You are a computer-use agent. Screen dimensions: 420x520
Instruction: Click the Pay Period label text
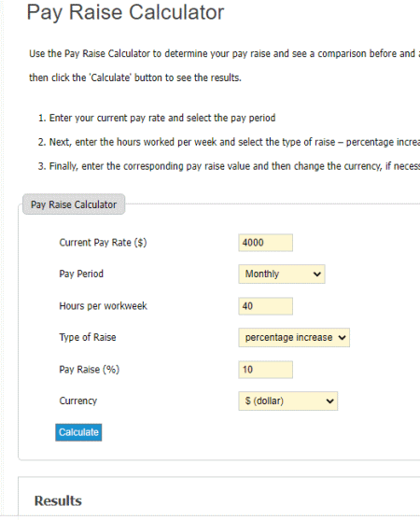pos(81,274)
